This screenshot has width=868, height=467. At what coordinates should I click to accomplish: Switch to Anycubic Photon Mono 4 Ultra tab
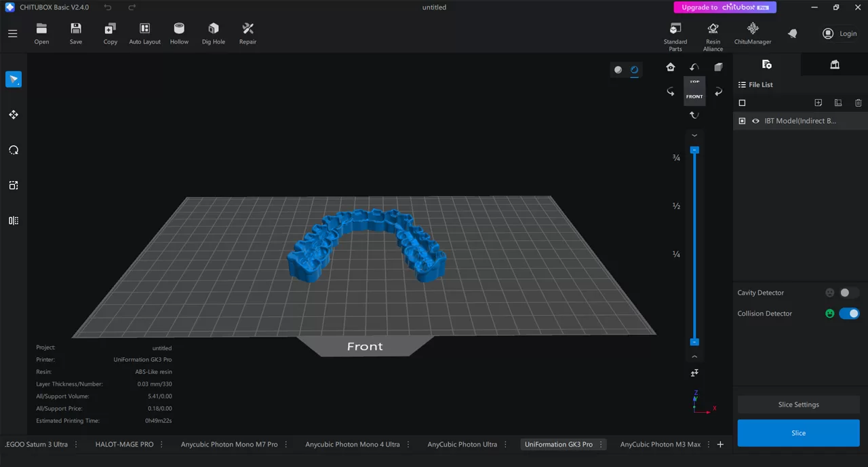point(352,445)
